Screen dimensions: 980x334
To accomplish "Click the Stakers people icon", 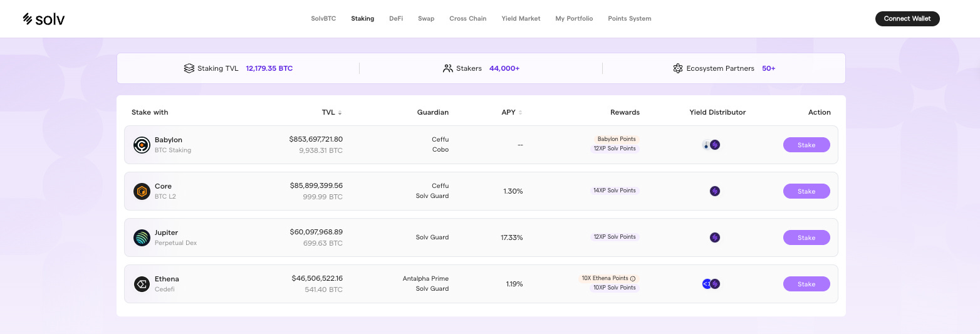I will coord(447,68).
